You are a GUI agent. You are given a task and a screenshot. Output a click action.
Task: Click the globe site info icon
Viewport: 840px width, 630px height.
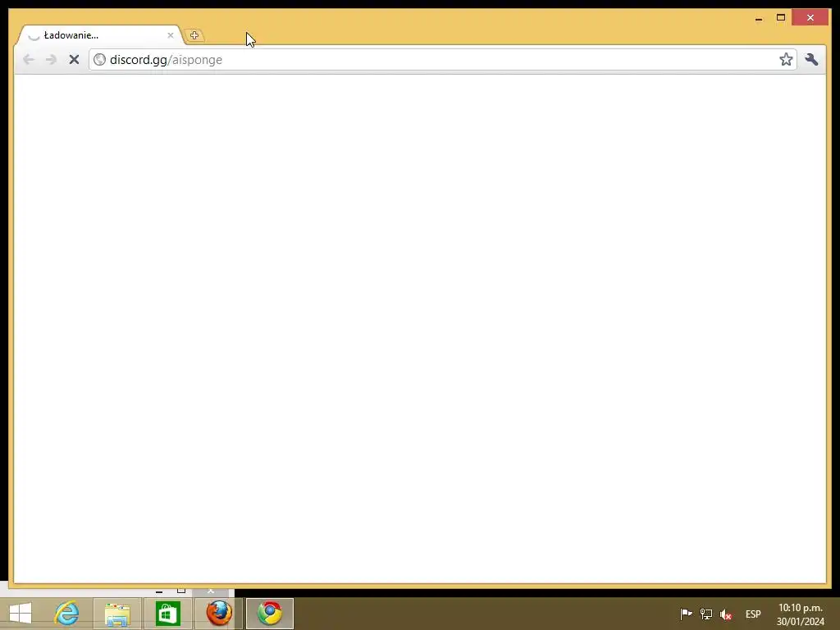[99, 59]
